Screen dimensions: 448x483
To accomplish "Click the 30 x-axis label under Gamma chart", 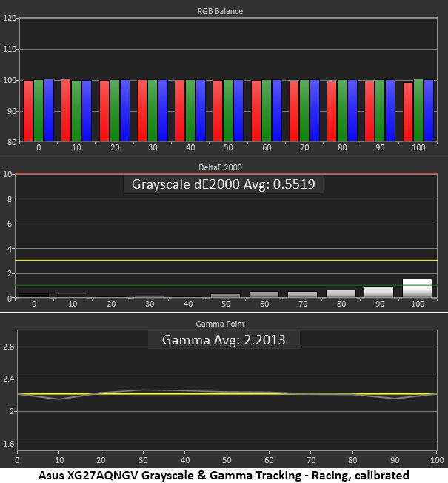I will point(143,460).
